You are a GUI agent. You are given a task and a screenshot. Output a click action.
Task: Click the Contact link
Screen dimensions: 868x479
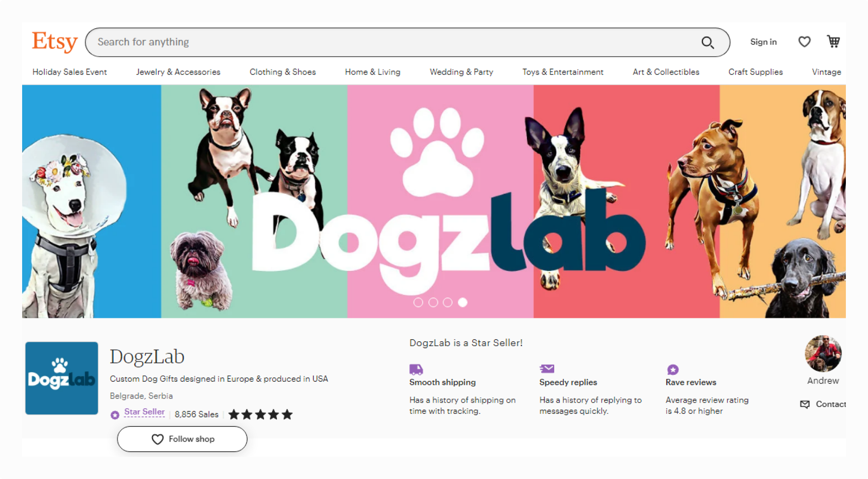tap(831, 404)
